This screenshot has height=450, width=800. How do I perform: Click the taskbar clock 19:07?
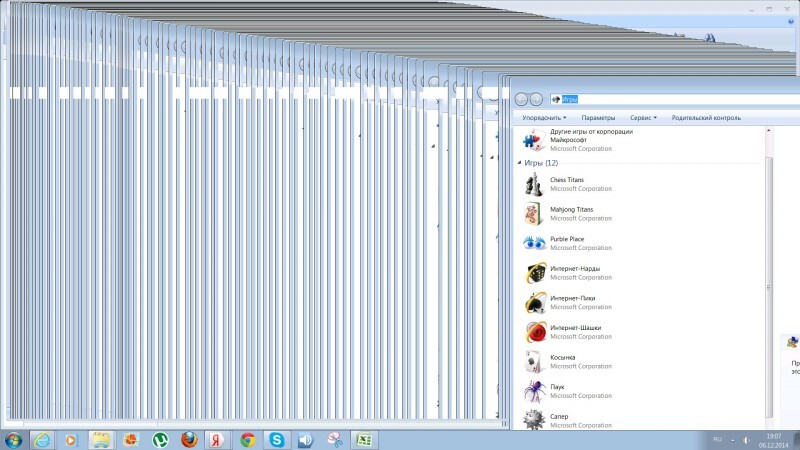pos(773,436)
